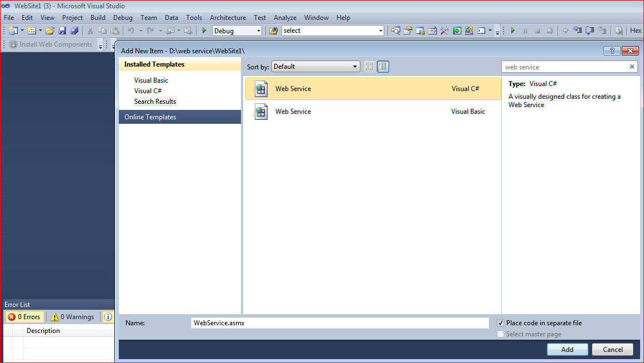Toggle the 0 Warnings filter

(x=72, y=317)
